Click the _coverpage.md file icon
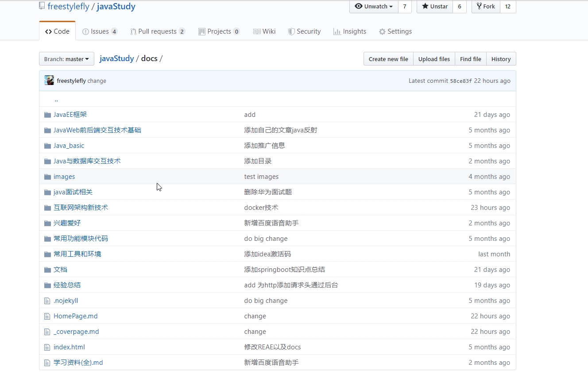The width and height of the screenshot is (588, 383). tap(47, 332)
